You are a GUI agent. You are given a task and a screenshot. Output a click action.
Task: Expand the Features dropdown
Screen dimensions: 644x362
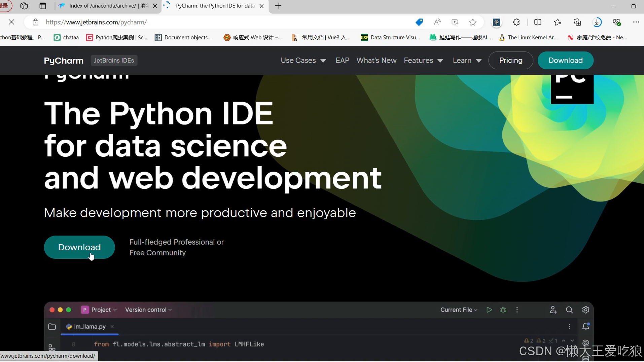click(423, 61)
